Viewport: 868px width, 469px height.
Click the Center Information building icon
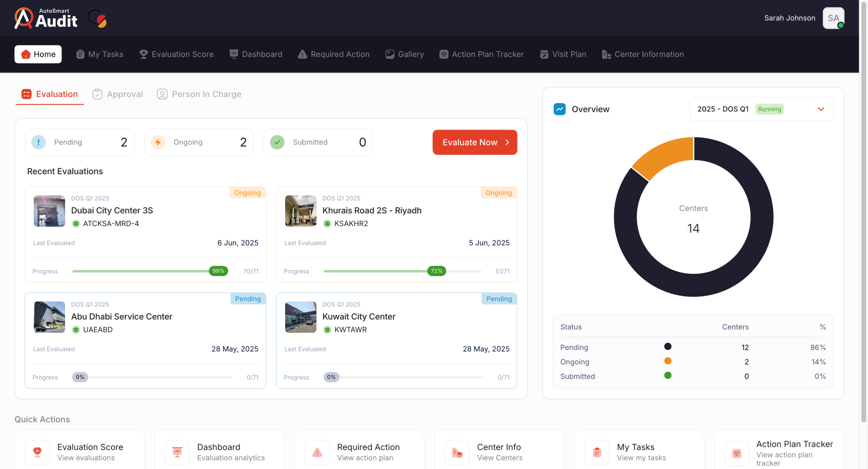[x=606, y=54]
